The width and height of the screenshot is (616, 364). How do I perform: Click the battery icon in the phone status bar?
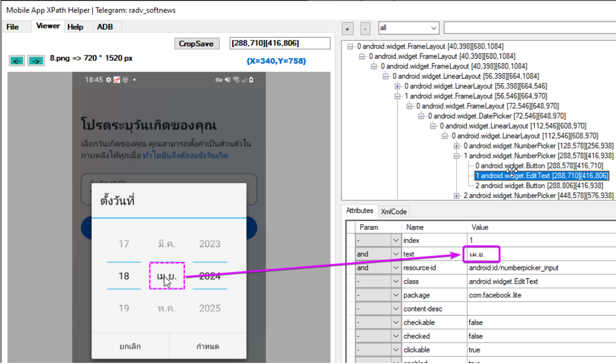(251, 80)
